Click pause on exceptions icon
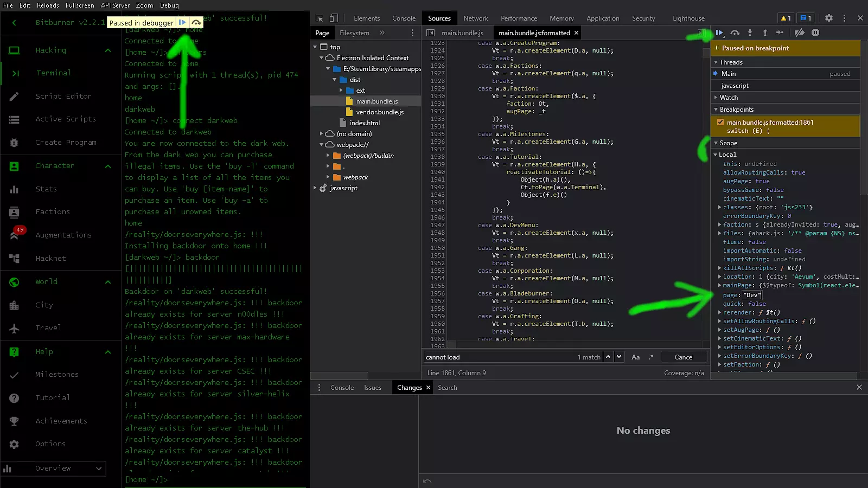 (x=815, y=33)
